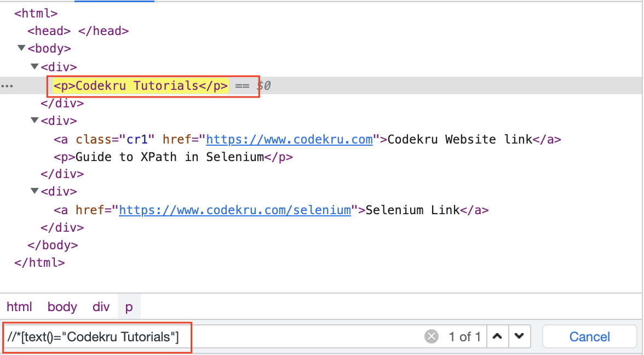Click the 1 of 1 result counter
Viewport: 644px width, 355px height.
pyautogui.click(x=464, y=337)
